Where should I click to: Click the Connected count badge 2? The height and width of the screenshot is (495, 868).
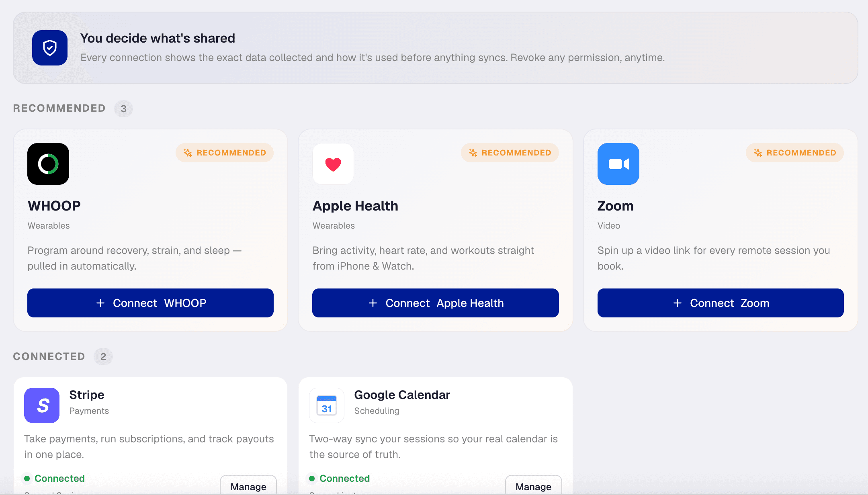coord(103,356)
